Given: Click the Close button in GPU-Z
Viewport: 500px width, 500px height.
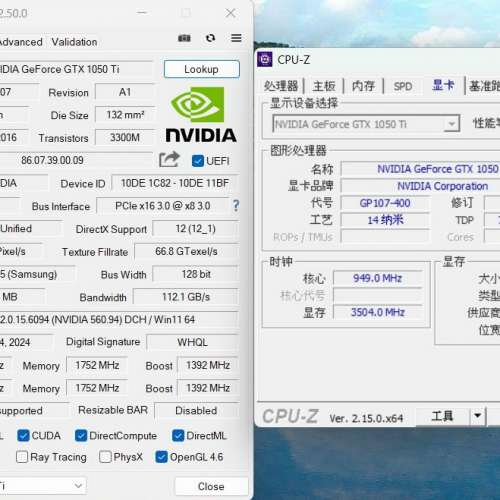Looking at the screenshot, I should 211,486.
